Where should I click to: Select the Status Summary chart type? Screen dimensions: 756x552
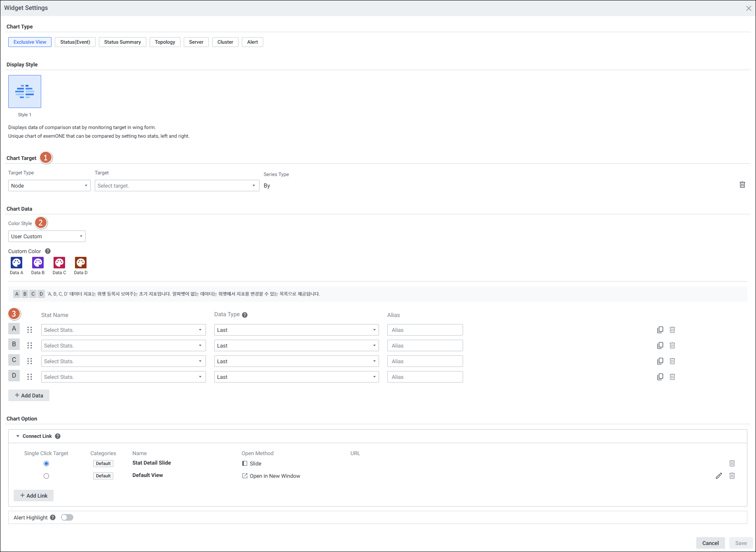pyautogui.click(x=122, y=42)
